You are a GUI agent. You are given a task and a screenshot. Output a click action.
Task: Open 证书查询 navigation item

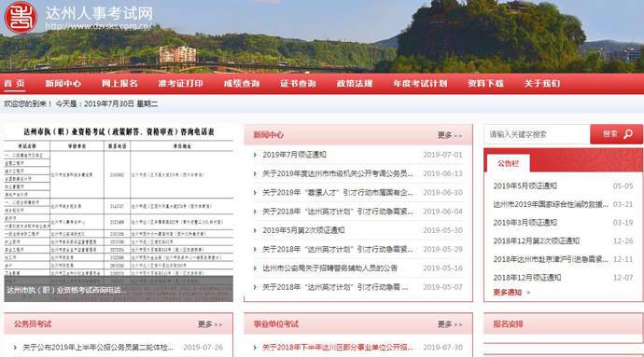pyautogui.click(x=298, y=84)
